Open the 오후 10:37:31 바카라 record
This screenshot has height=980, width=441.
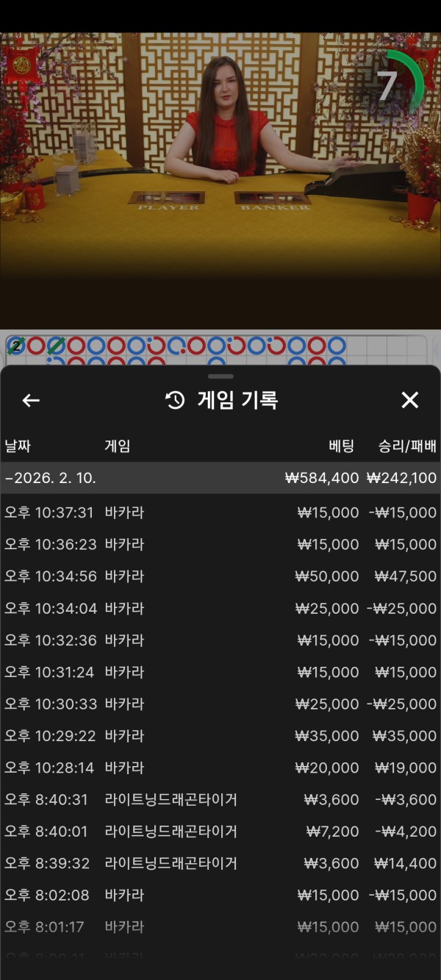pos(220,512)
